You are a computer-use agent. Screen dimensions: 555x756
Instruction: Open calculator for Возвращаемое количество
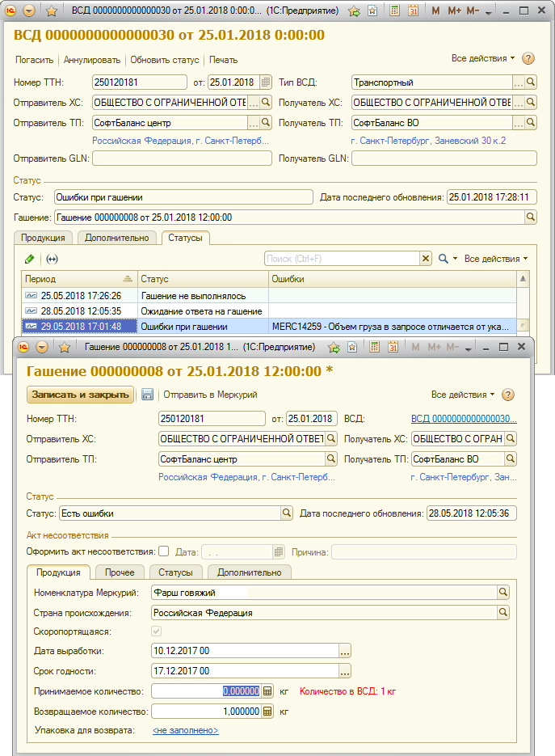click(x=267, y=712)
